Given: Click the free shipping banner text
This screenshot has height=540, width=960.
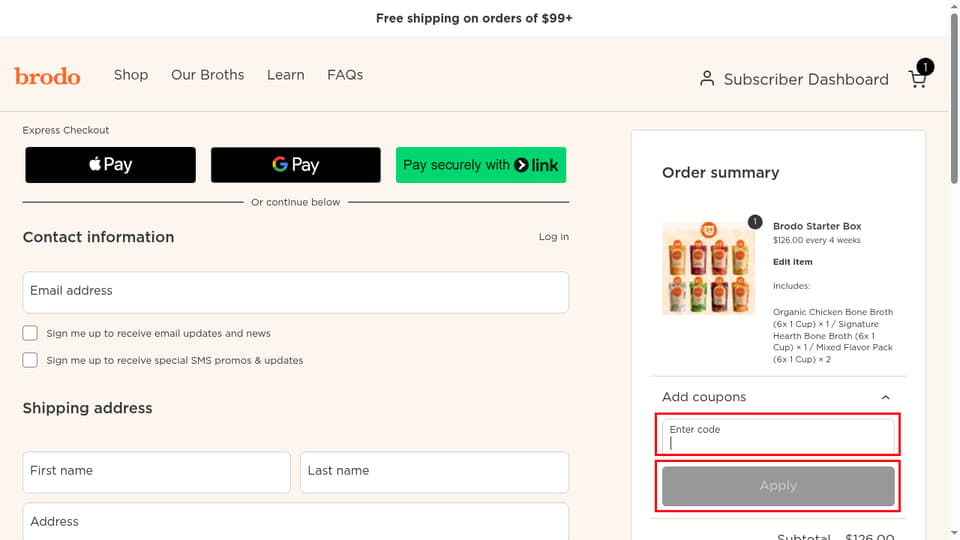Looking at the screenshot, I should (x=474, y=18).
